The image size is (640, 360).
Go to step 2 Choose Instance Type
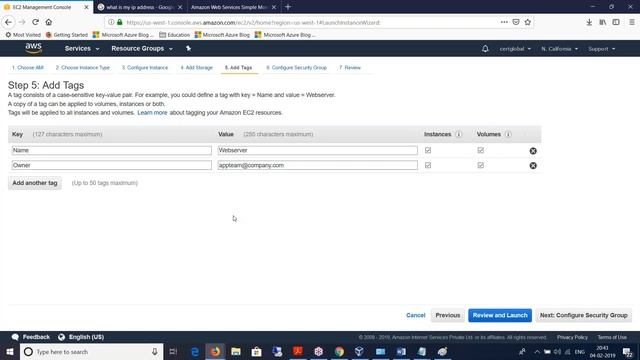83,67
